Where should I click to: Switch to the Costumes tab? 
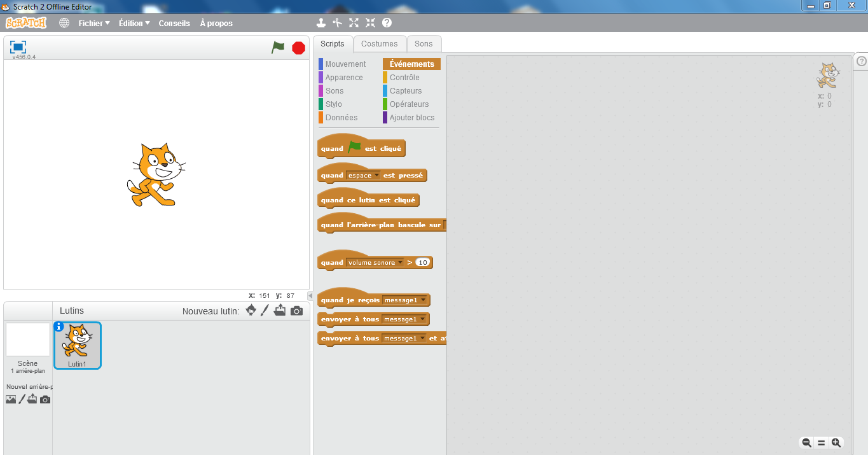pos(380,43)
